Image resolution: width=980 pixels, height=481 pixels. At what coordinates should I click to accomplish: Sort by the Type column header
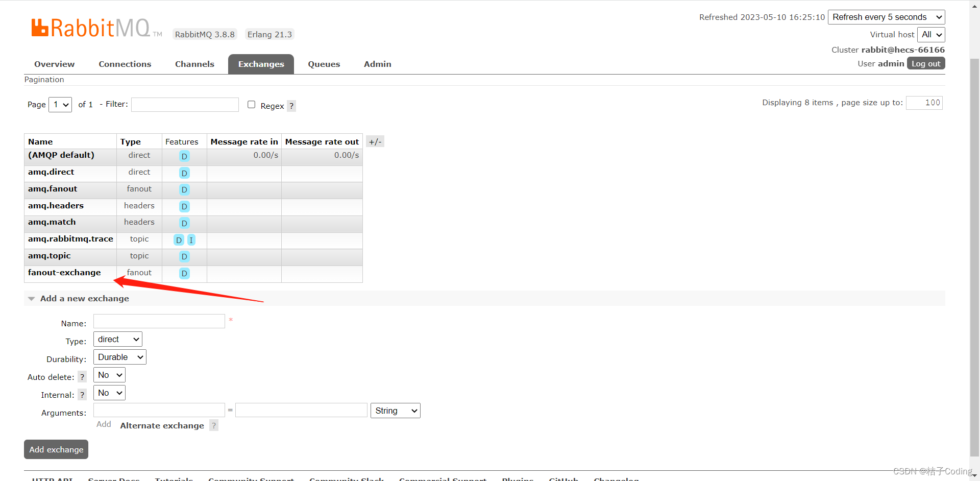[x=130, y=142]
